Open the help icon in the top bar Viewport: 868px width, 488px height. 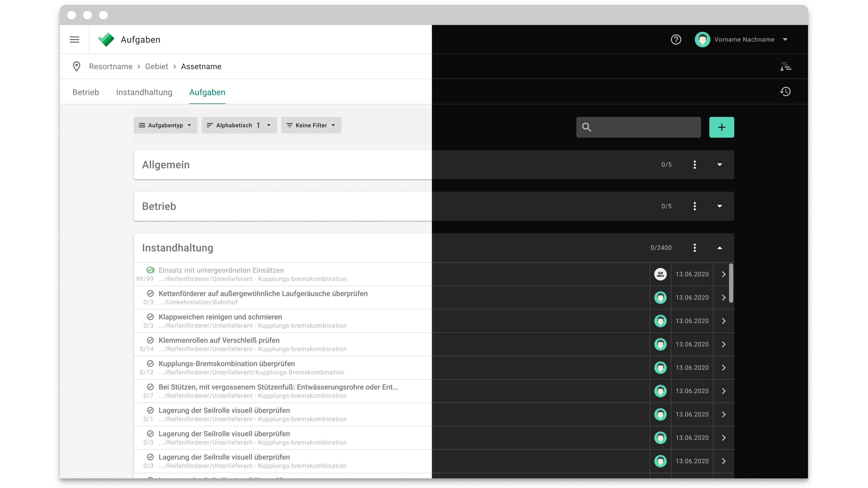point(676,39)
